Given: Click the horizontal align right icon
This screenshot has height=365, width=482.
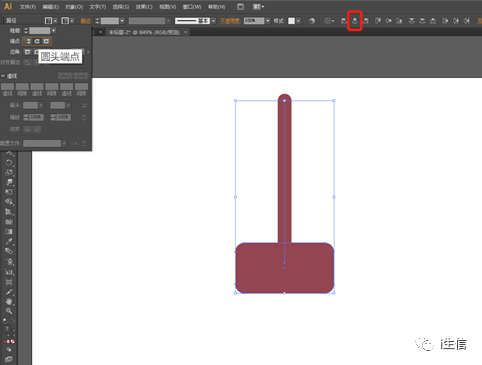Looking at the screenshot, I should coord(366,21).
